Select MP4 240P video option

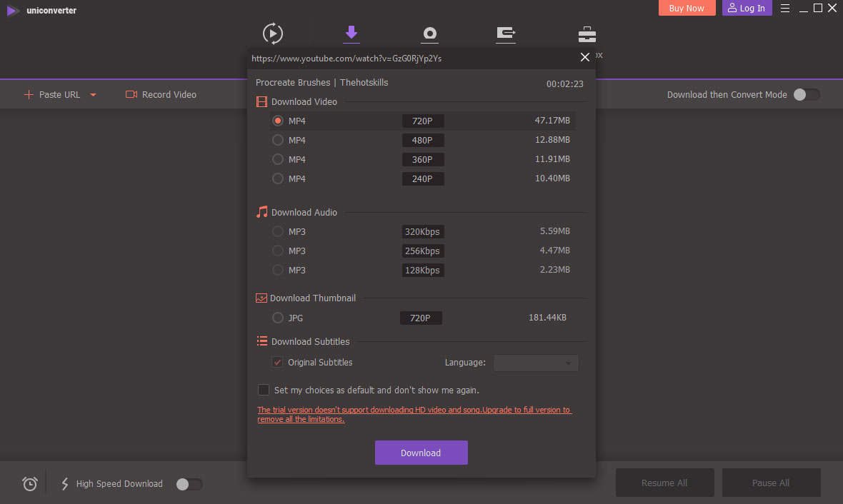point(277,178)
